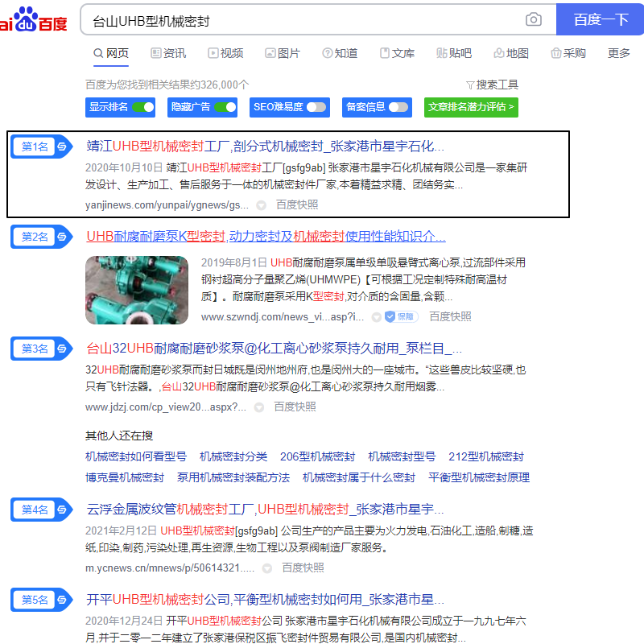Open result 开平UHB型机械密封公司
Screen dimensions: 644x644
click(x=265, y=599)
